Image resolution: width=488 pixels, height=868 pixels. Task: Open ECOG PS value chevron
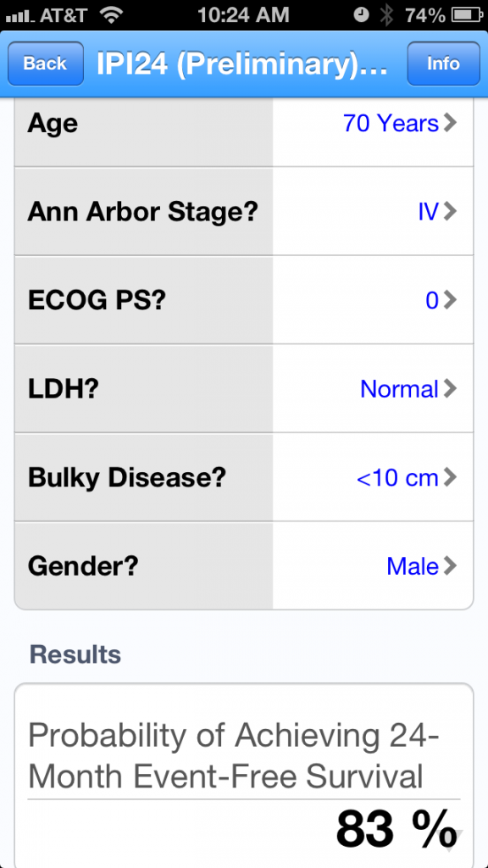point(451,300)
